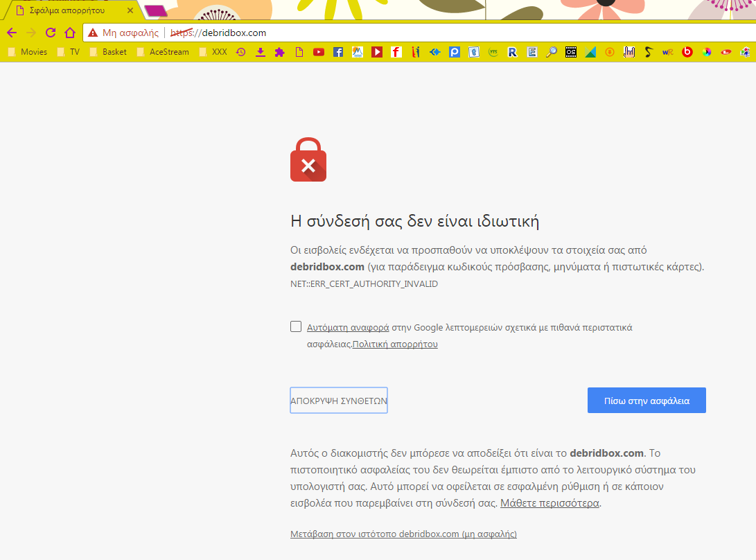Open the blue 'R' bookmark icon

coord(513,52)
